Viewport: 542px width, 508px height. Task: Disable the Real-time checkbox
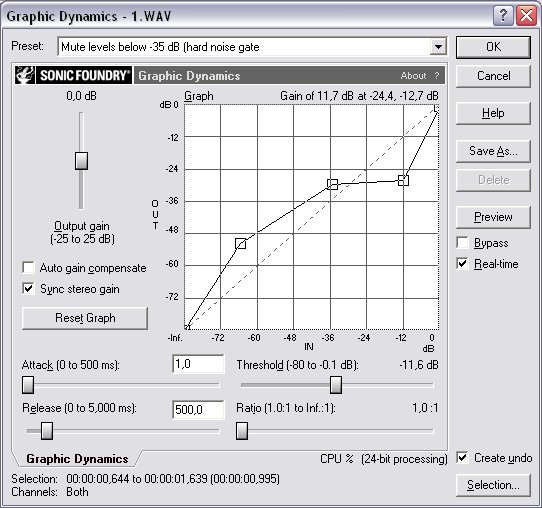click(462, 264)
